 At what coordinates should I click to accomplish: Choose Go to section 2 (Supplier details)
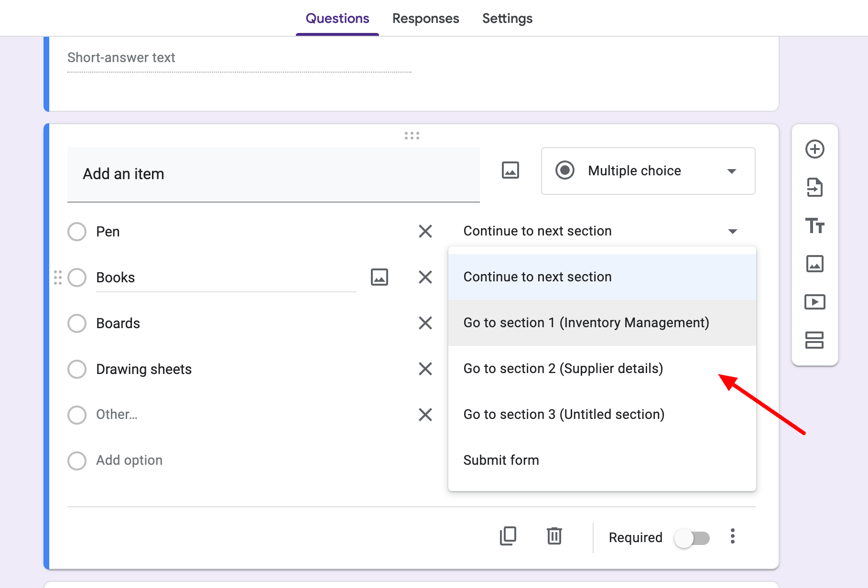click(x=563, y=368)
